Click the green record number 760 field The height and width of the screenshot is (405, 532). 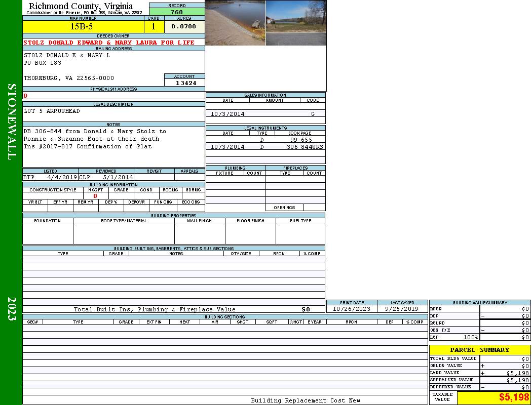[177, 12]
